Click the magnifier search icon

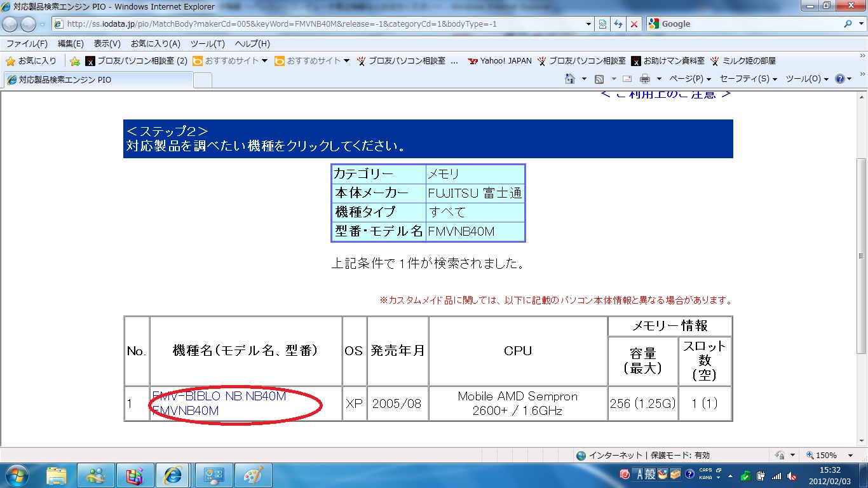848,24
